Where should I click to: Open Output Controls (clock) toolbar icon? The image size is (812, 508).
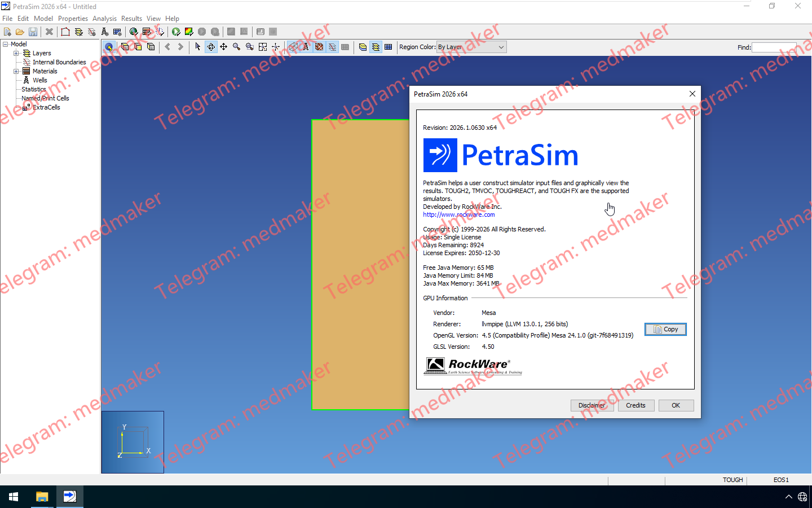160,32
